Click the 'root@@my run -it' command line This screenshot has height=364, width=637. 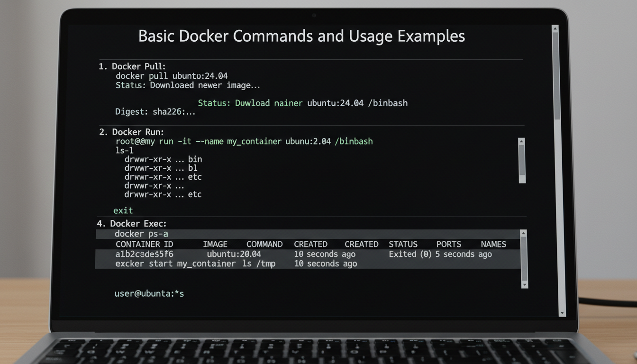pyautogui.click(x=244, y=141)
